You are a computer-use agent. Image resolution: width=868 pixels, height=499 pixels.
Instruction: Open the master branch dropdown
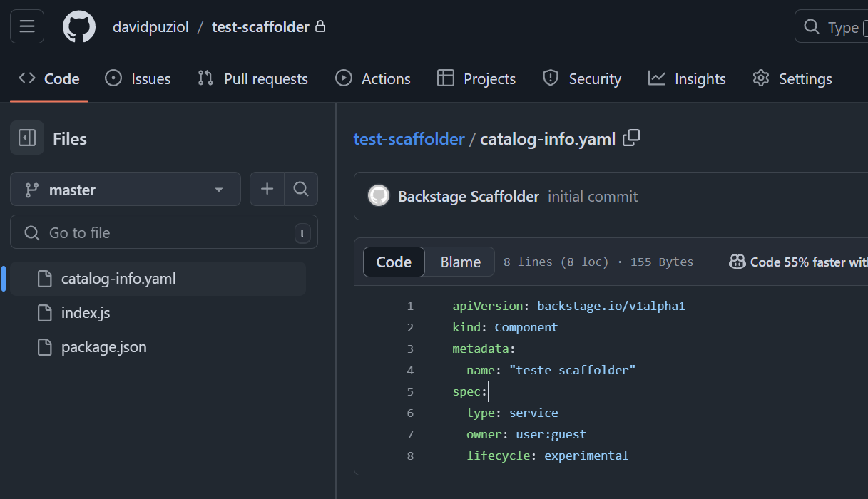pyautogui.click(x=126, y=190)
